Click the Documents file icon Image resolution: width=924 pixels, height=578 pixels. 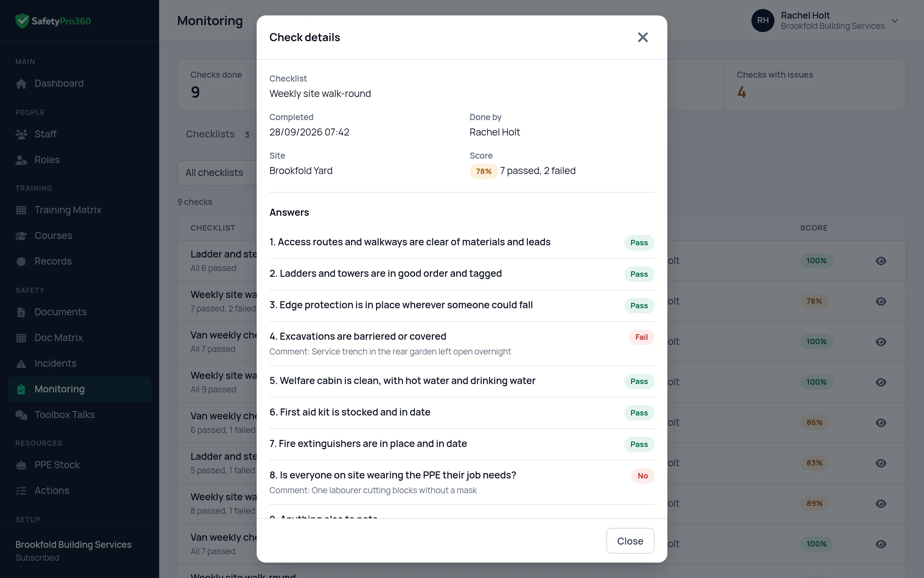[21, 312]
